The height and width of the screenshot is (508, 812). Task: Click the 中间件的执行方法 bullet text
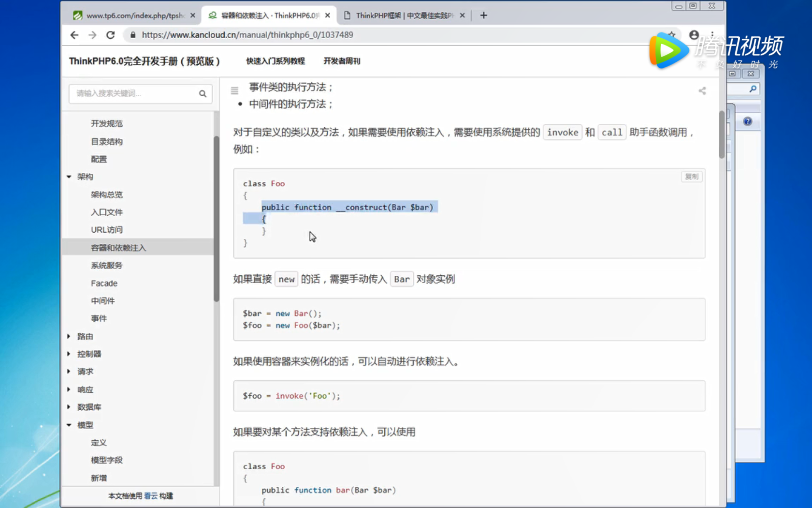click(x=291, y=104)
